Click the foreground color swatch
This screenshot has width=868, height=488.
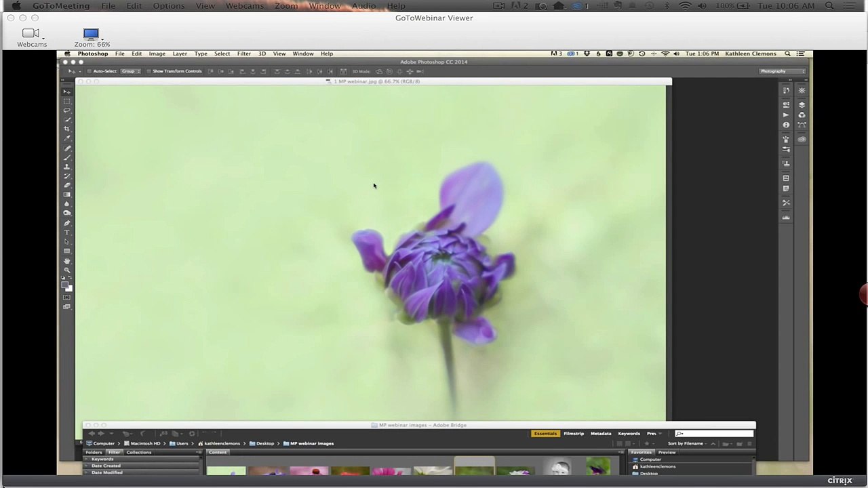pyautogui.click(x=66, y=285)
